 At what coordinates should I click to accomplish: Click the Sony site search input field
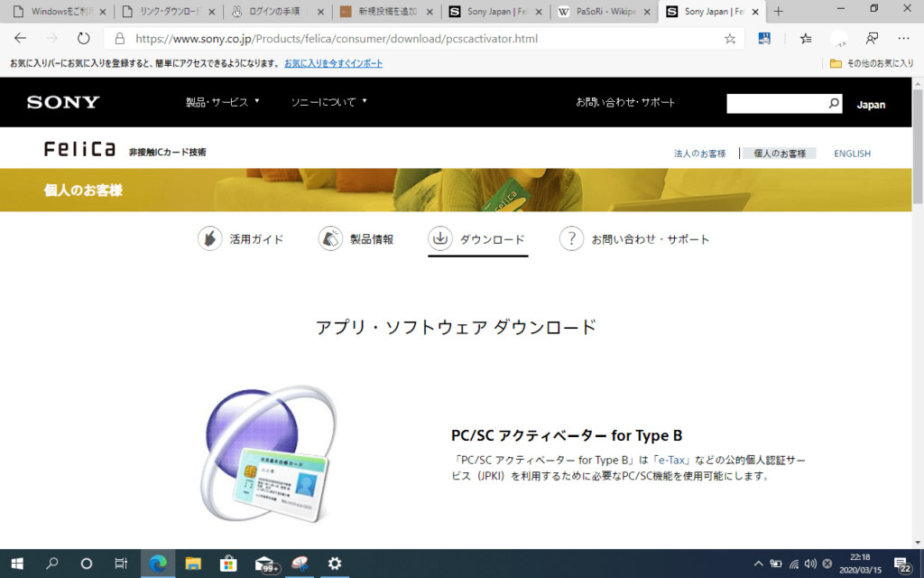point(777,103)
